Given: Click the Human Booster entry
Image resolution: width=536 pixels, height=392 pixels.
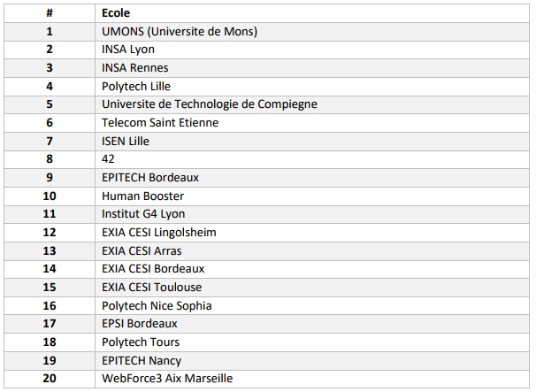Looking at the screenshot, I should point(143,196).
